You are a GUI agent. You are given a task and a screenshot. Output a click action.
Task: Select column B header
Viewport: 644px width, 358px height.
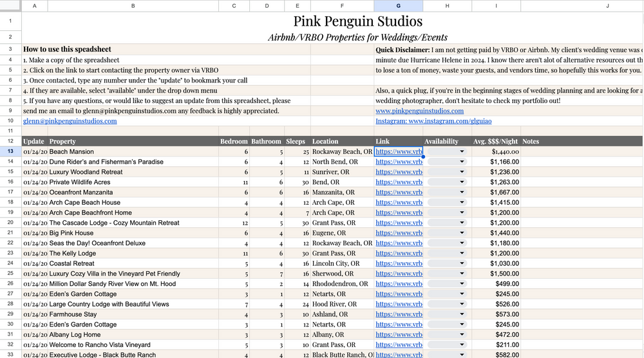[133, 6]
